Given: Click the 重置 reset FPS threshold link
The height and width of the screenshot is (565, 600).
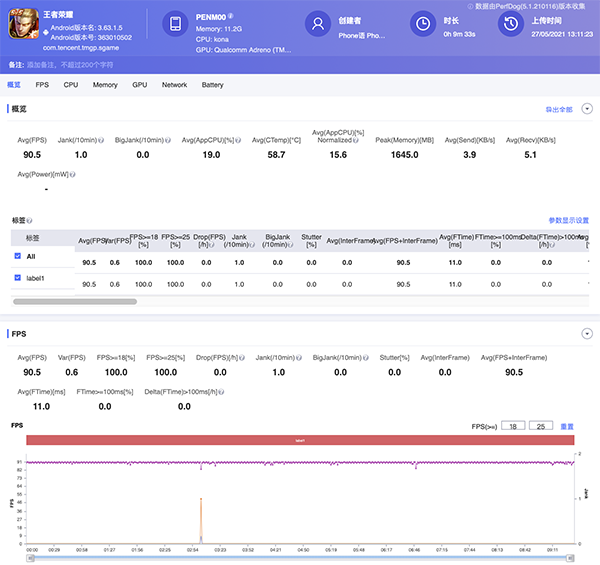Looking at the screenshot, I should [x=566, y=425].
